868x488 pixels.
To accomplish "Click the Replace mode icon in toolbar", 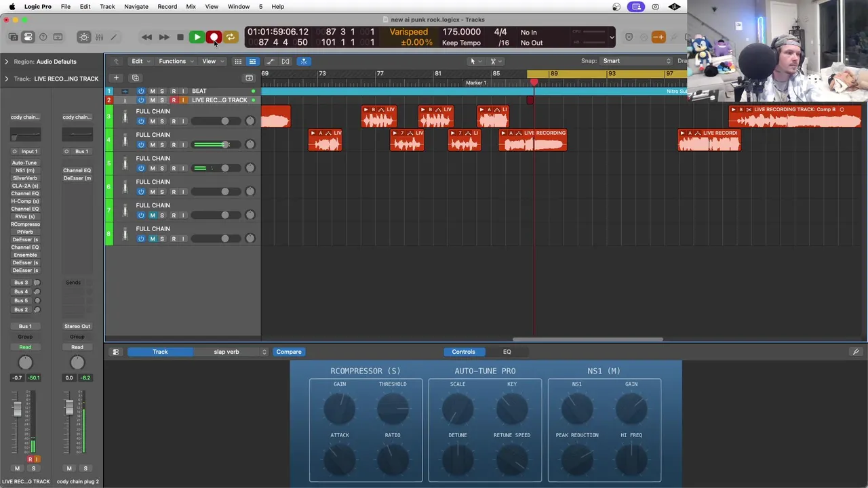I will click(x=629, y=37).
